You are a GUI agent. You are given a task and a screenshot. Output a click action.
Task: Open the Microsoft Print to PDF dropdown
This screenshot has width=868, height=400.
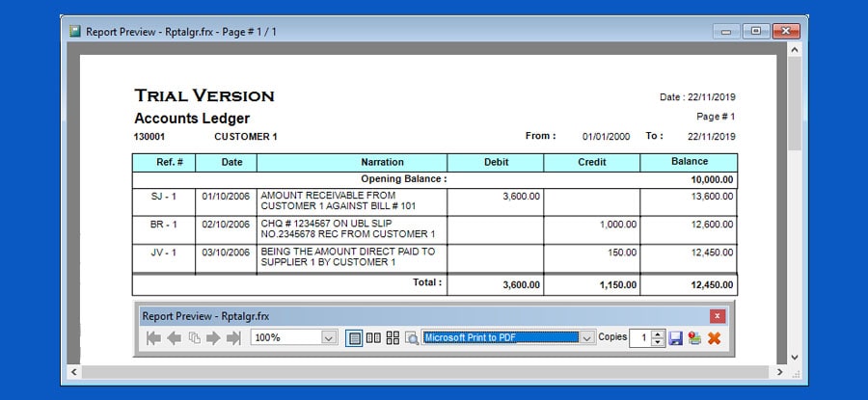587,337
